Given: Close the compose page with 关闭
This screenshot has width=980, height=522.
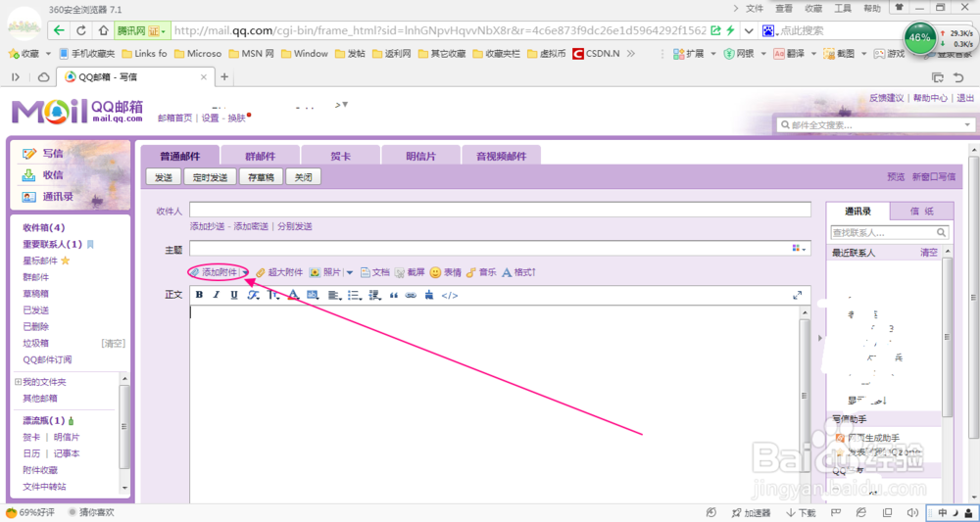Looking at the screenshot, I should 303,177.
